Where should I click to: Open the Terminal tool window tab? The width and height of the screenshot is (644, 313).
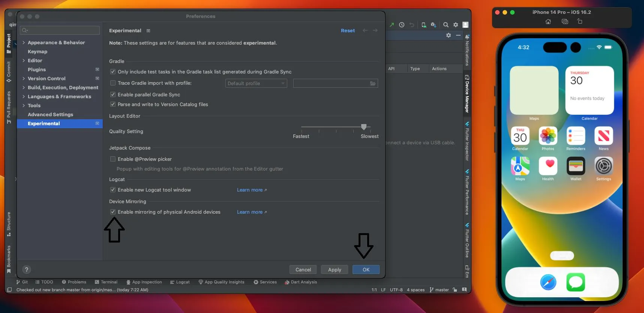point(106,282)
